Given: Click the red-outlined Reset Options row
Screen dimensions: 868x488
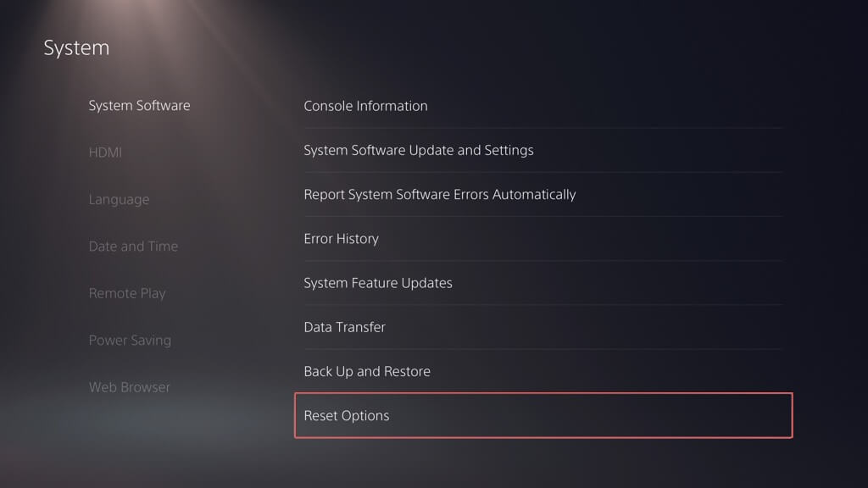Looking at the screenshot, I should [x=542, y=415].
